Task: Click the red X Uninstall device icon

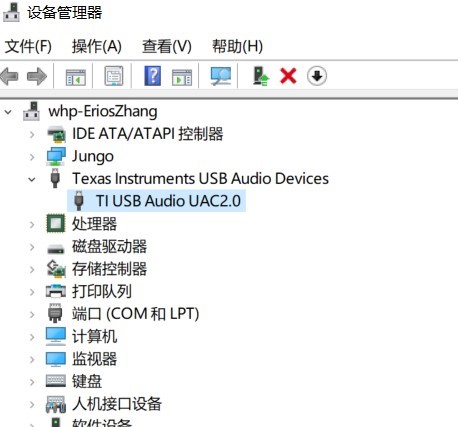Action: 288,76
